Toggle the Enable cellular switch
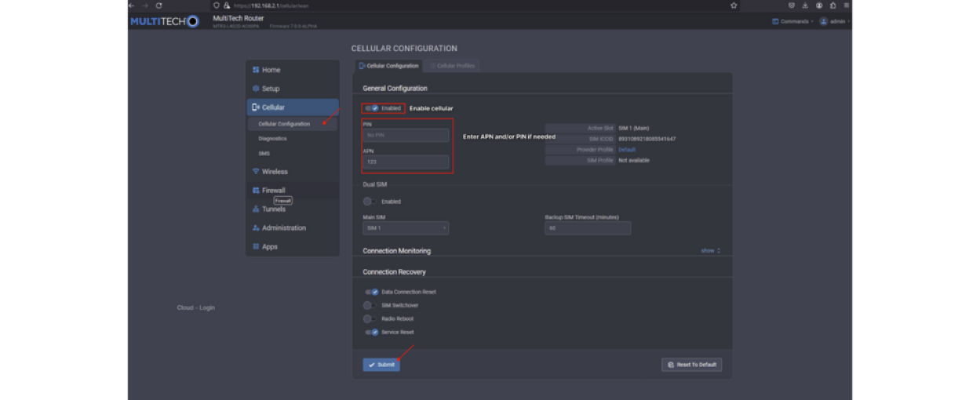980x400 pixels. 372,108
